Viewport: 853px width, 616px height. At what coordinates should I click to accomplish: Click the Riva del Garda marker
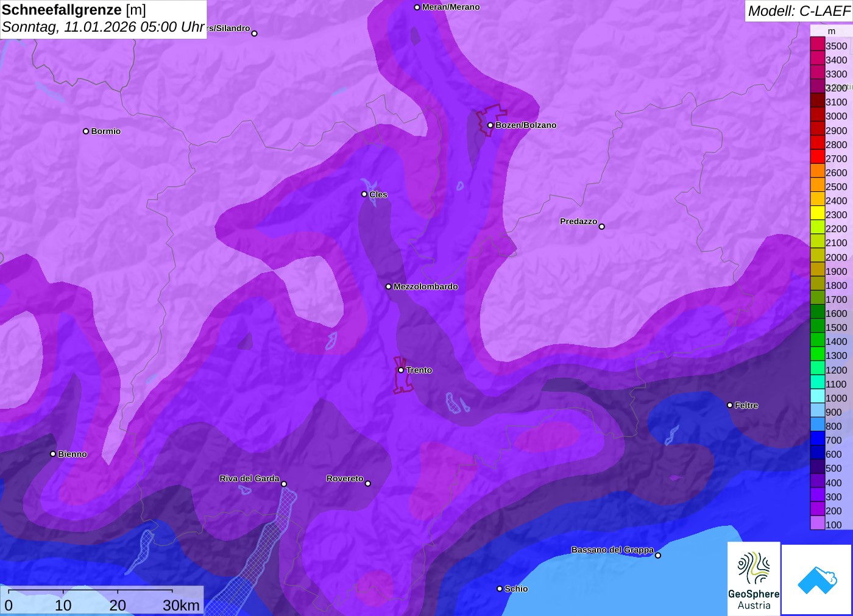284,484
